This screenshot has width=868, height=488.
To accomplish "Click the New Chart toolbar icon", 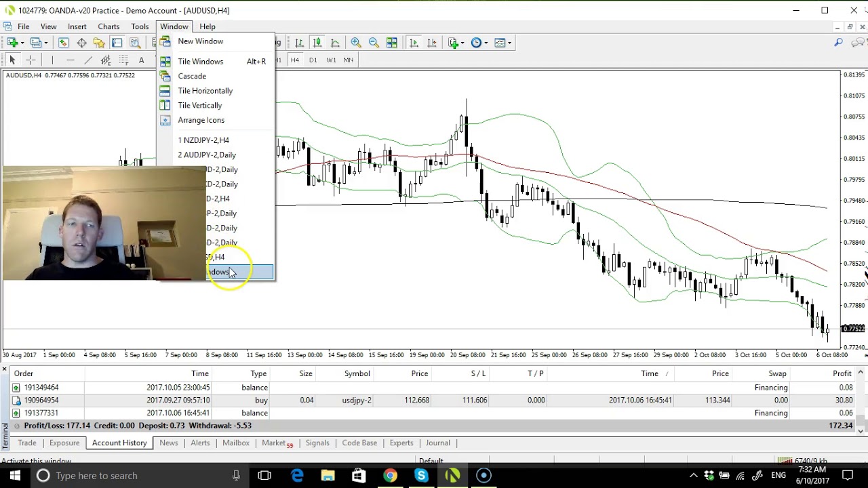I will tap(12, 43).
